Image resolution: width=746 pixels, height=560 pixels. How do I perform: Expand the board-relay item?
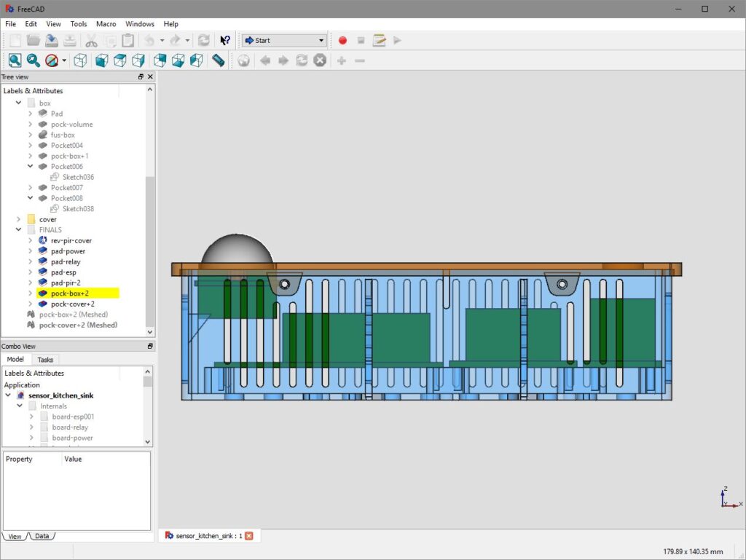[x=31, y=427]
